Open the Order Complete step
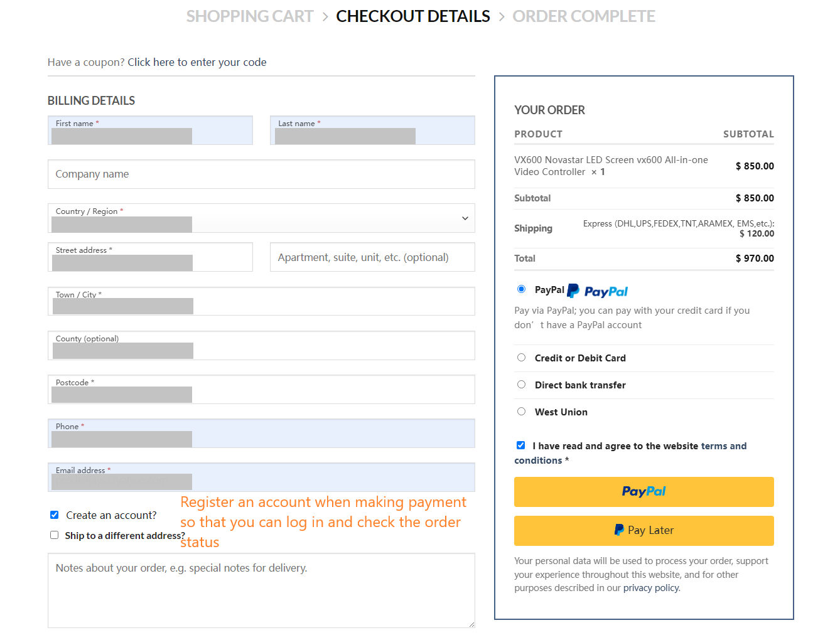The image size is (840, 640). click(x=583, y=16)
